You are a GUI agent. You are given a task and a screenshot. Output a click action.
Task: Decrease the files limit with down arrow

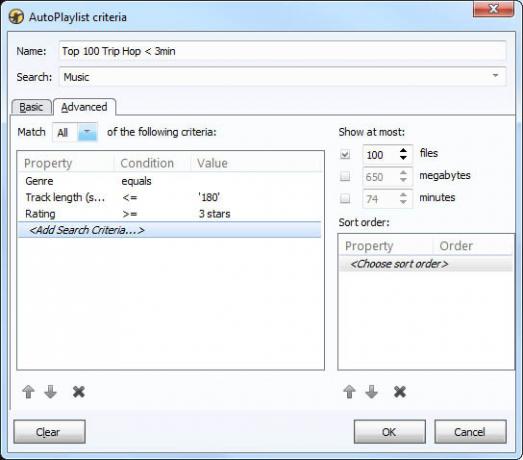point(403,158)
